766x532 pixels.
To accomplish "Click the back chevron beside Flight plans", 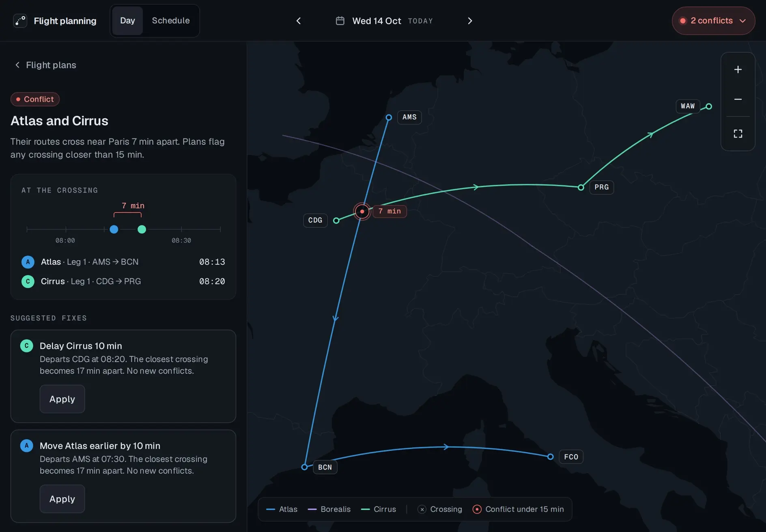I will pyautogui.click(x=17, y=65).
